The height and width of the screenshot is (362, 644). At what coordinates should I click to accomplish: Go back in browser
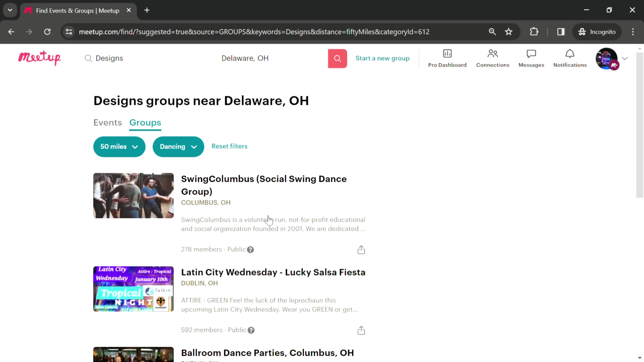click(11, 32)
